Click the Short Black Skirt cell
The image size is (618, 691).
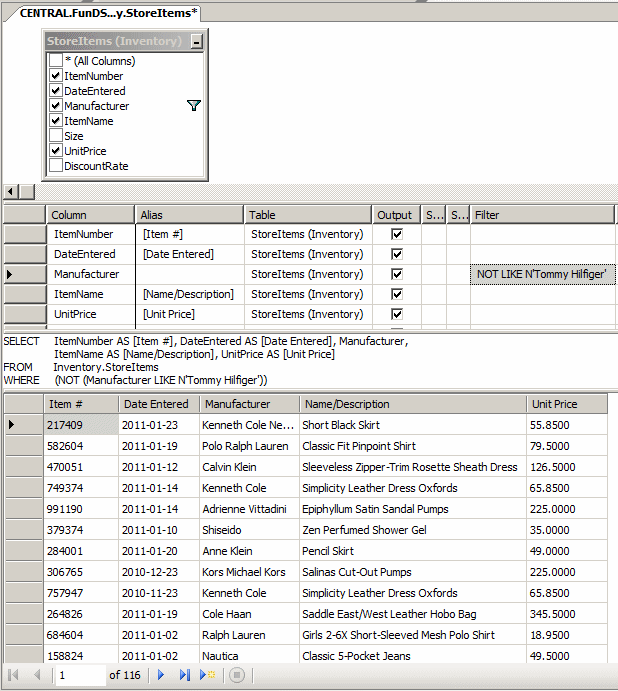413,425
